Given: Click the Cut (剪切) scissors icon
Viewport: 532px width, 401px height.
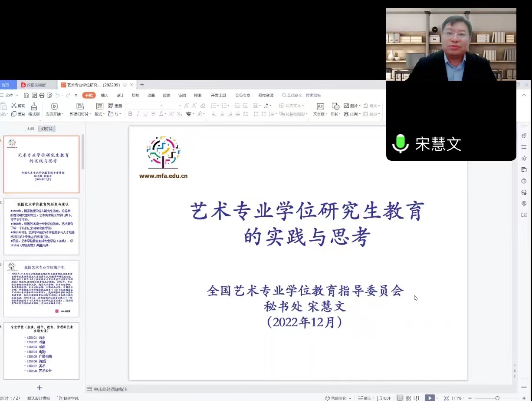Looking at the screenshot, I should 14,106.
